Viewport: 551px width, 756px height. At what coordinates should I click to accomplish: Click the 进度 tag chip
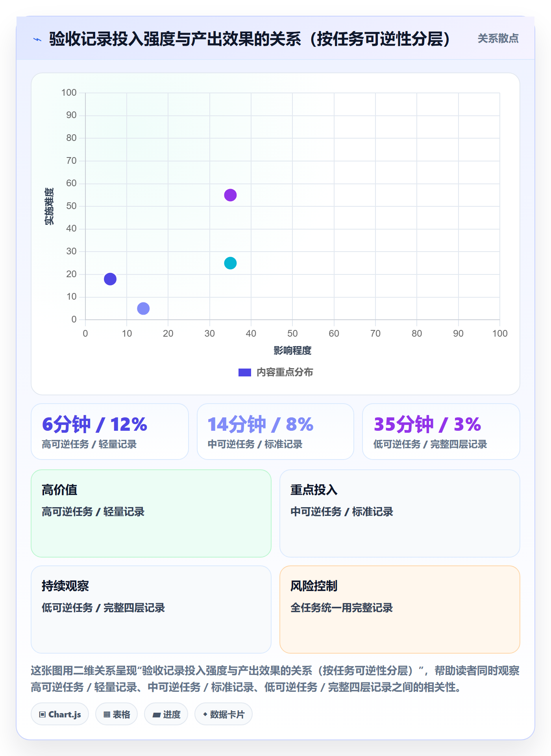coord(166,714)
